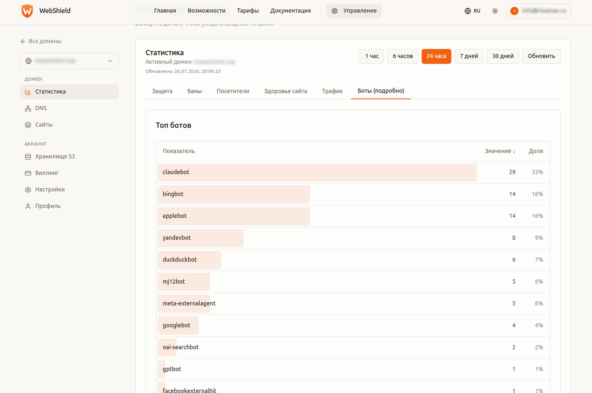Switch to the Защита tab
This screenshot has width=592, height=393.
coord(162,91)
